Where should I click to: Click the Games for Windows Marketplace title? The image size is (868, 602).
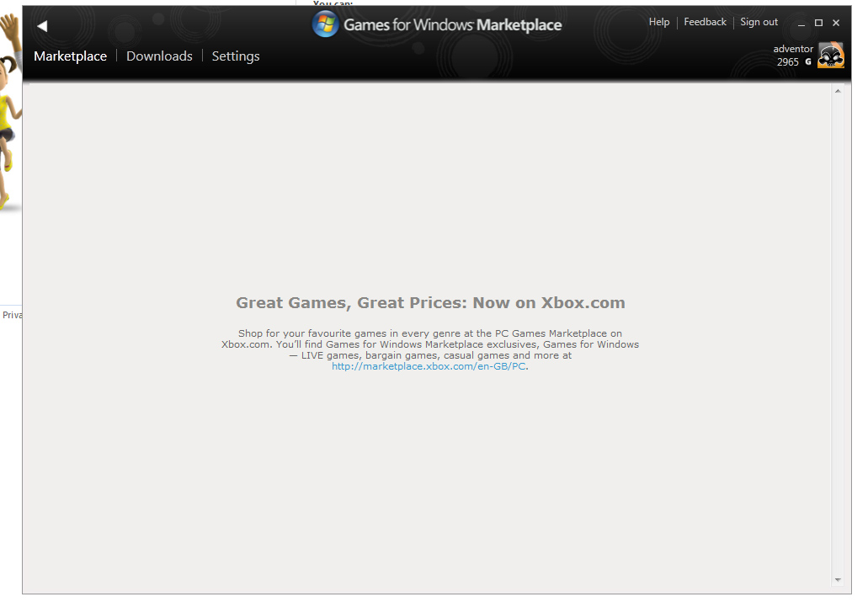pos(452,25)
